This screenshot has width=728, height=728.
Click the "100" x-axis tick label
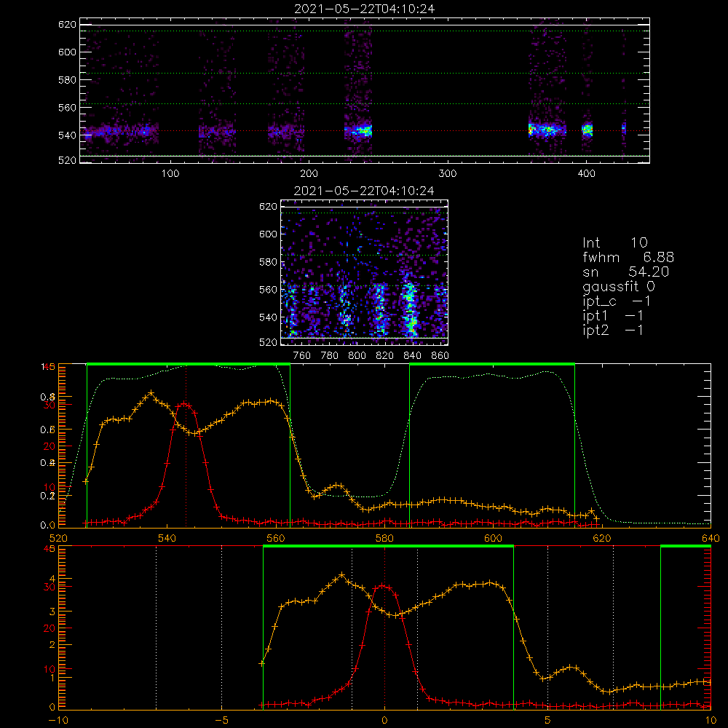pyautogui.click(x=170, y=174)
